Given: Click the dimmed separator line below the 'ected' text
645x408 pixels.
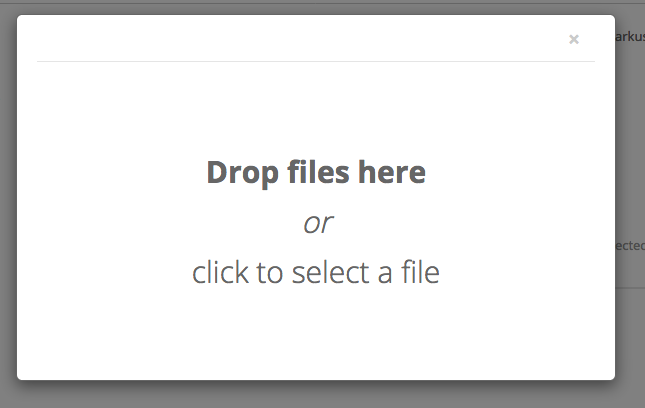Looking at the screenshot, I should tap(630, 287).
